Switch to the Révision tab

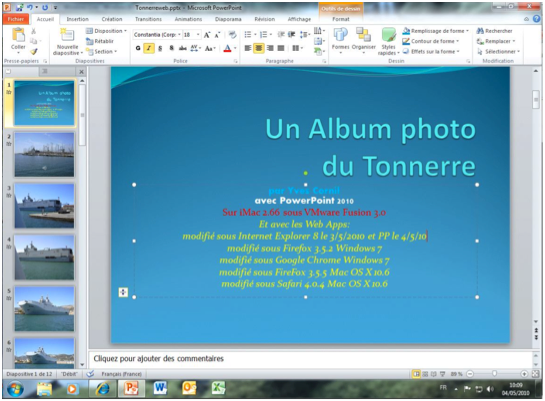(265, 19)
